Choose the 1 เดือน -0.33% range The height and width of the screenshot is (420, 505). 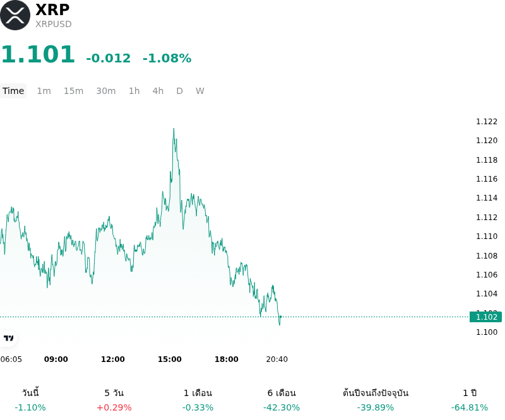pos(198,400)
